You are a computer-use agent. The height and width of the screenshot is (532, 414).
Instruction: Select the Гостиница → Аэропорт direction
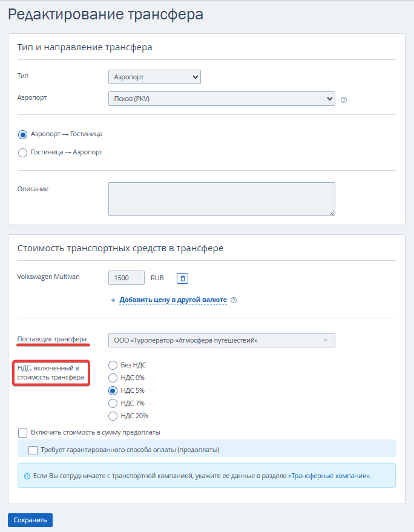point(23,153)
